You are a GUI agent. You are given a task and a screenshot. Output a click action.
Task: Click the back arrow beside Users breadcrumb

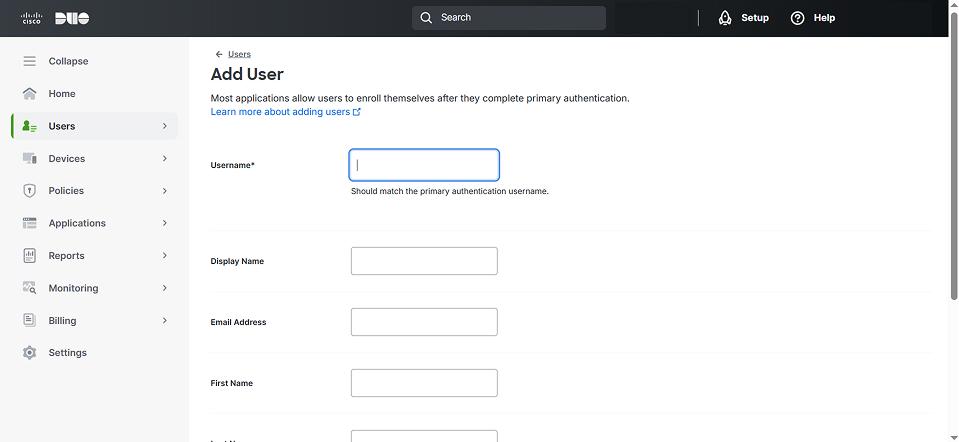219,54
